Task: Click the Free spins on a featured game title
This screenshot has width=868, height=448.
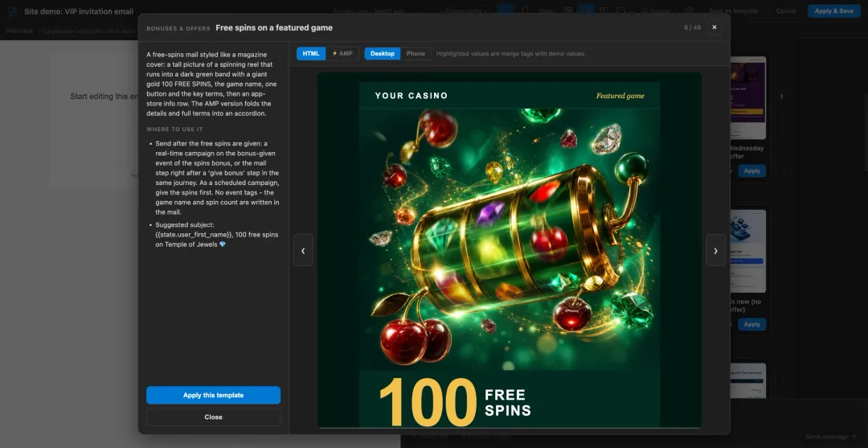Action: (x=274, y=27)
